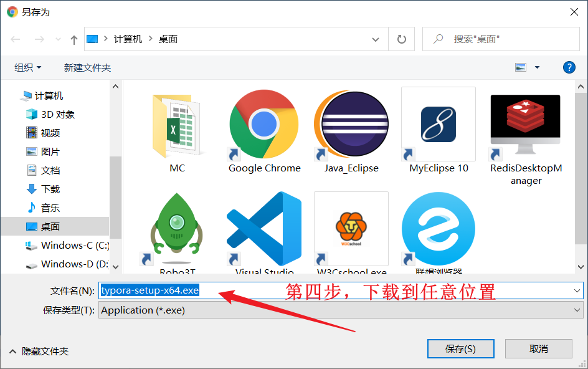This screenshot has height=369, width=588.
Task: Select the Visual Studio Code shortcut icon
Action: (x=264, y=228)
